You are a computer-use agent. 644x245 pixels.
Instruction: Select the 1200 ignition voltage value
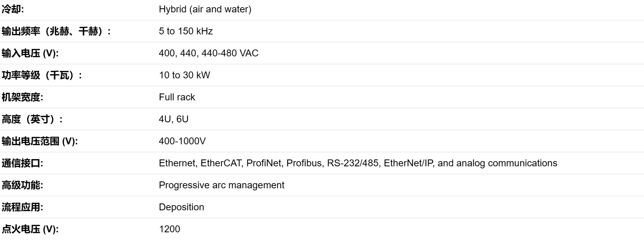tap(169, 229)
